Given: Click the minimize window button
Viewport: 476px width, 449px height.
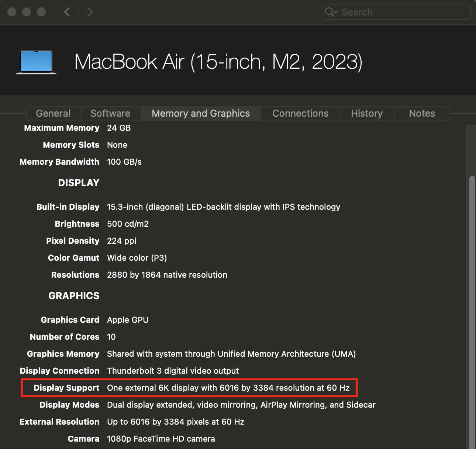Looking at the screenshot, I should 27,12.
